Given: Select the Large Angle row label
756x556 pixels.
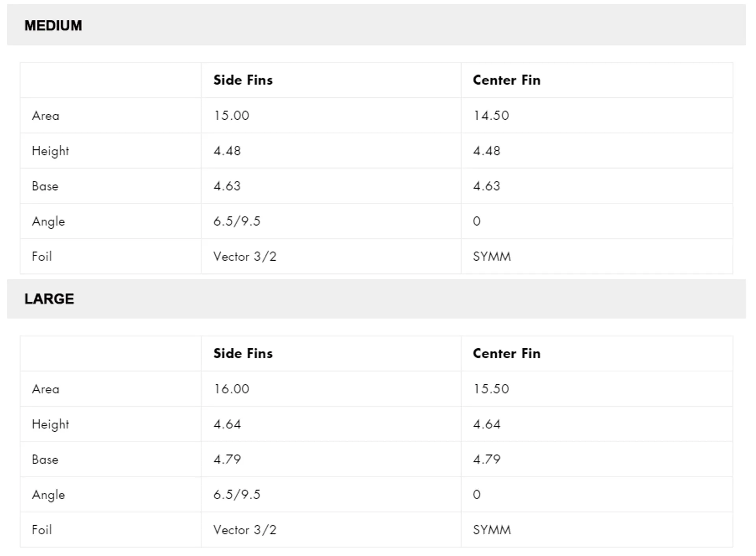Looking at the screenshot, I should (48, 495).
